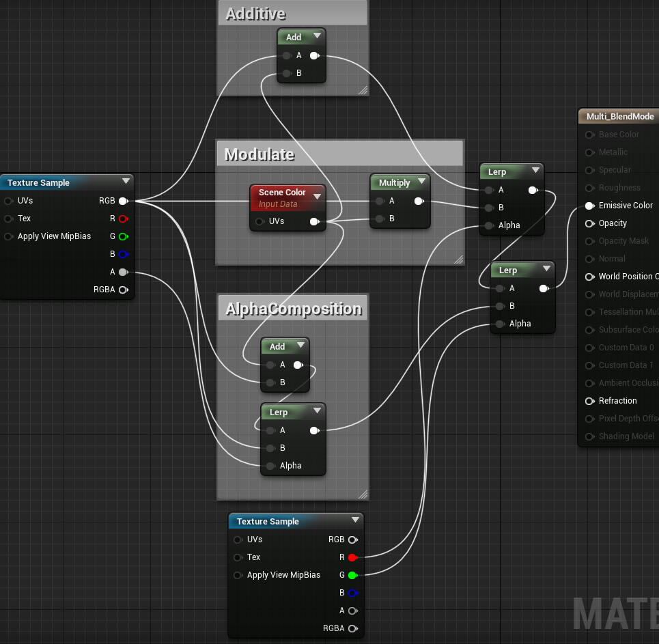Select the Scene Color node title
Image resolution: width=659 pixels, height=644 pixels.
coord(281,193)
